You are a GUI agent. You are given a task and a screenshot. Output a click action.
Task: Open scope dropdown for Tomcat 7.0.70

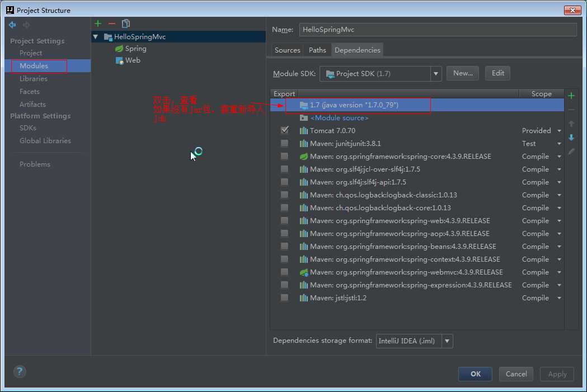(x=559, y=131)
